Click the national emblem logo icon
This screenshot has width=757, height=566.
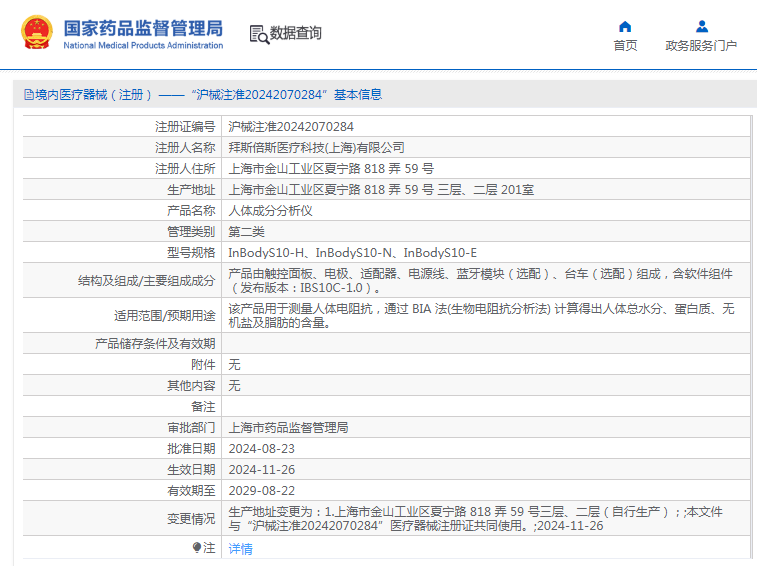point(37,32)
